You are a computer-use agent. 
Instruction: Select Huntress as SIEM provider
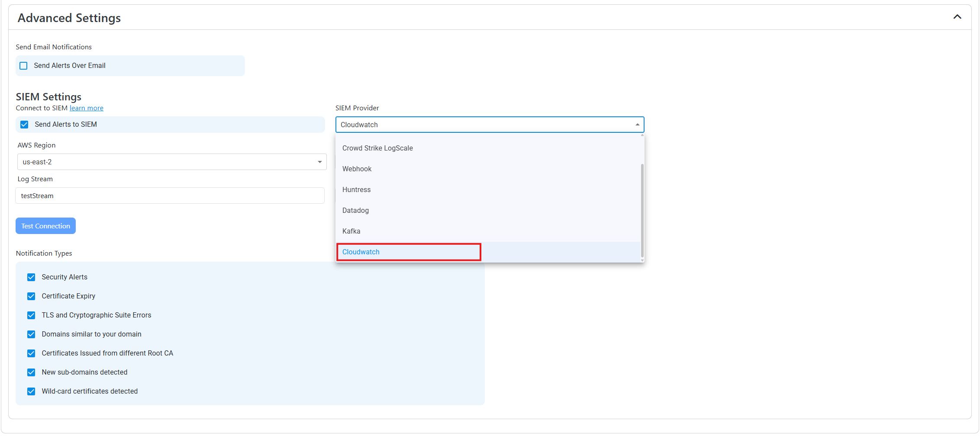coord(356,189)
